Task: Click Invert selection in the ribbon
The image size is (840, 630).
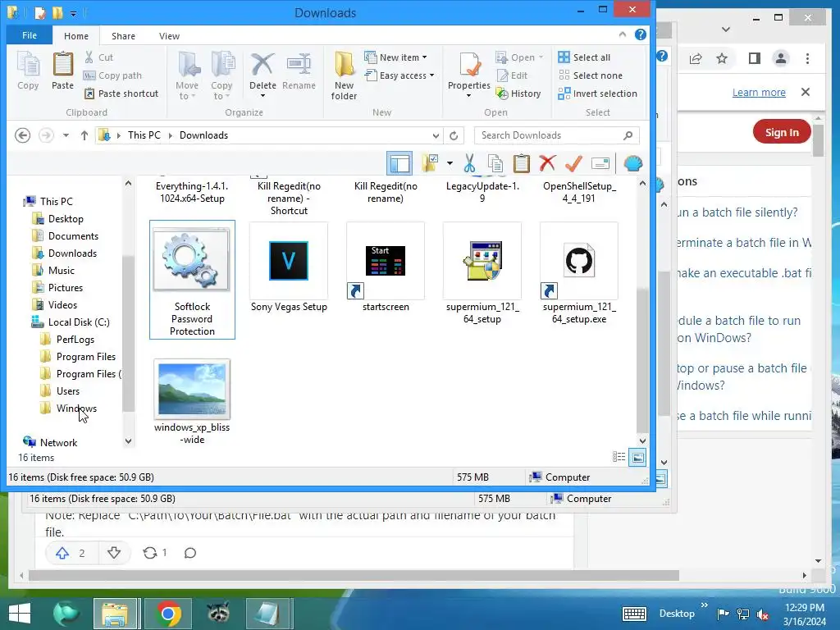Action: pyautogui.click(x=597, y=94)
